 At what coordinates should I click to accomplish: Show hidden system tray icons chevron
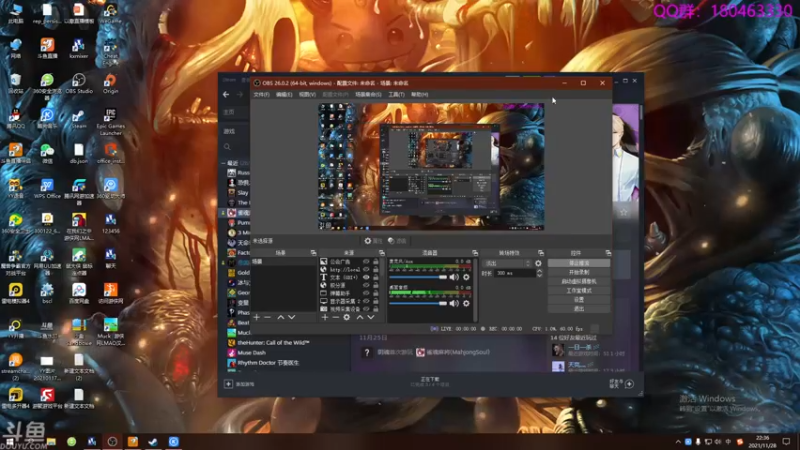(678, 442)
